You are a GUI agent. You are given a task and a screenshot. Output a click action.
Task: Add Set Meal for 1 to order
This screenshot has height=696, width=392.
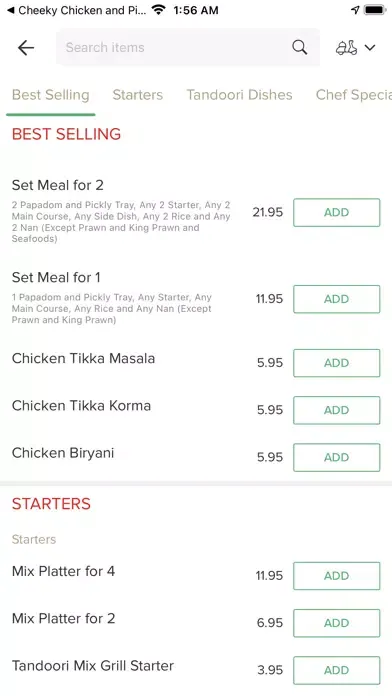337,299
